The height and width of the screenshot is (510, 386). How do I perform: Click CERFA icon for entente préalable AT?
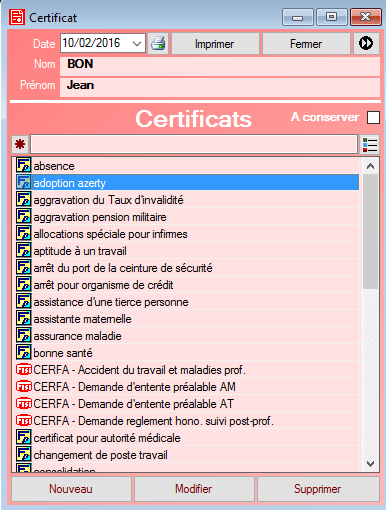coord(24,404)
